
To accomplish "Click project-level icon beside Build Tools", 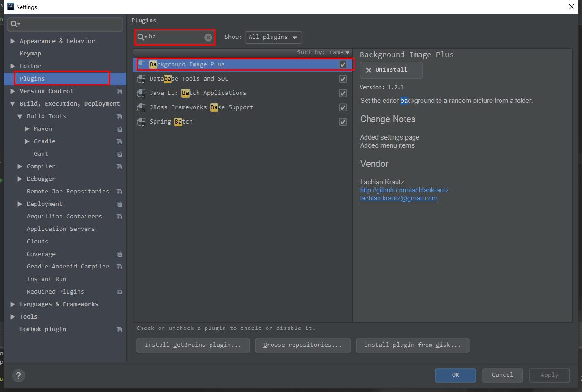I will pos(119,116).
